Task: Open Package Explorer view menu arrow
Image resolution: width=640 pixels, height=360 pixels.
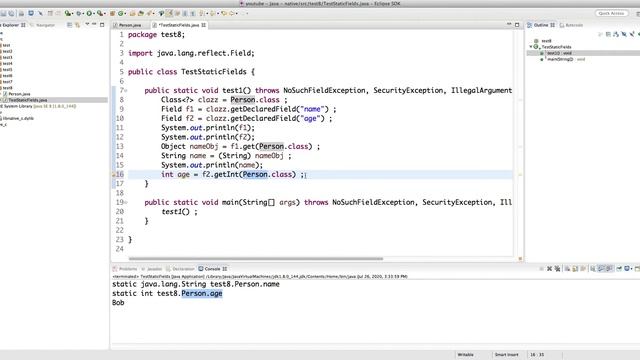Action: pos(87,24)
